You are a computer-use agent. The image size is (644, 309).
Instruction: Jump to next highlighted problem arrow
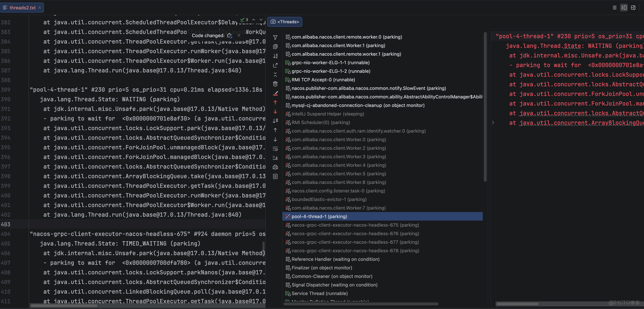pos(261,20)
